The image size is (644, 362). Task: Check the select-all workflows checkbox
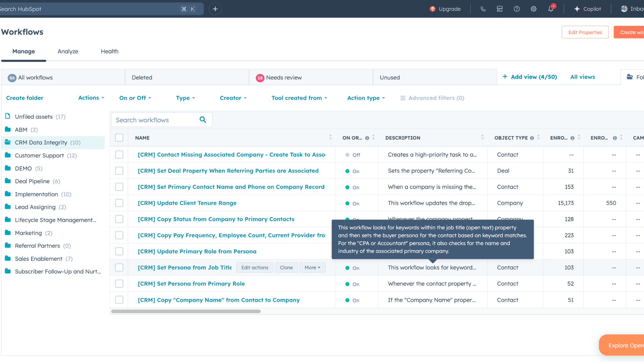pos(119,138)
